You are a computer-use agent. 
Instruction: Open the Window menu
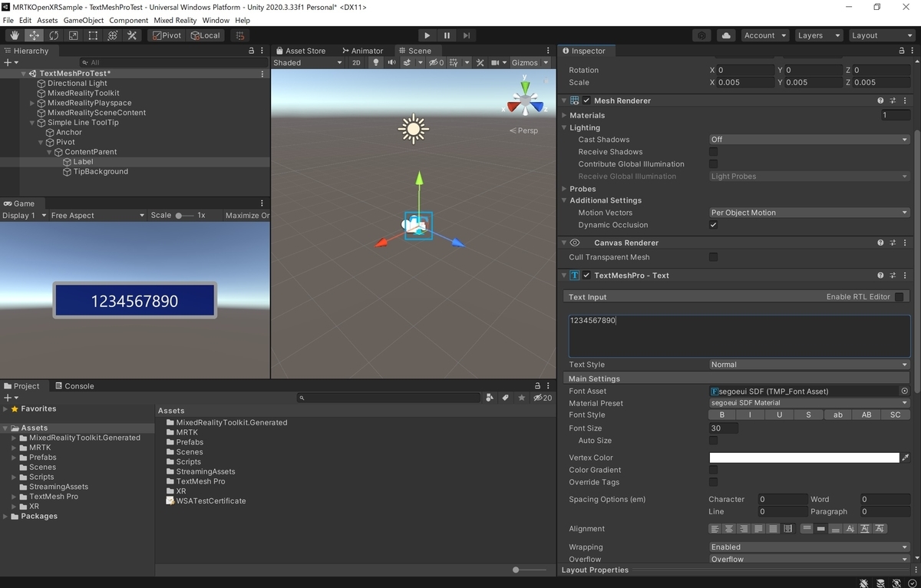(216, 20)
